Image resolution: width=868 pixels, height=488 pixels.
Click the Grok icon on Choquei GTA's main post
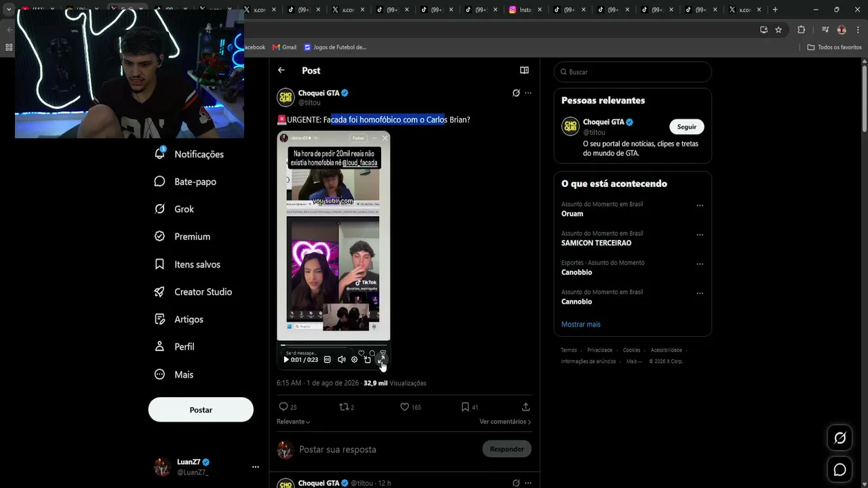[516, 93]
